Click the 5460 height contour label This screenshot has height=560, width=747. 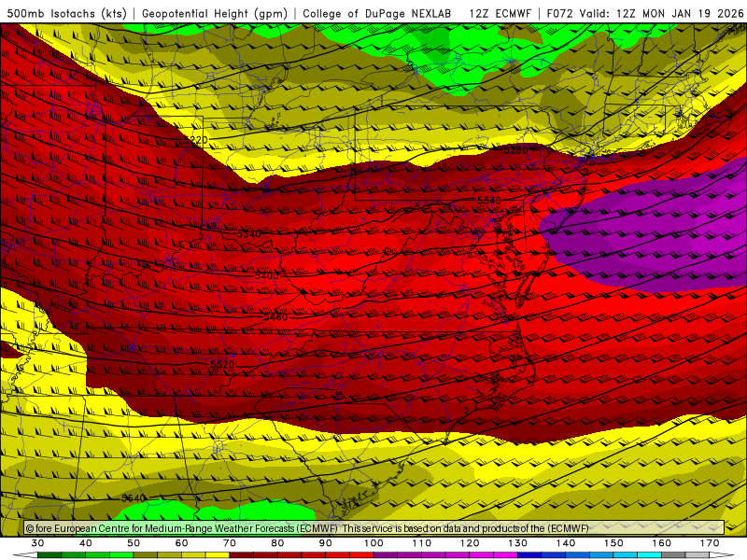[275, 317]
